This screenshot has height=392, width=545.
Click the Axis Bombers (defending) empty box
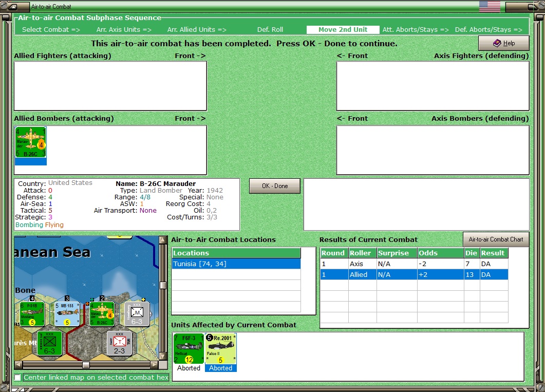[433, 150]
